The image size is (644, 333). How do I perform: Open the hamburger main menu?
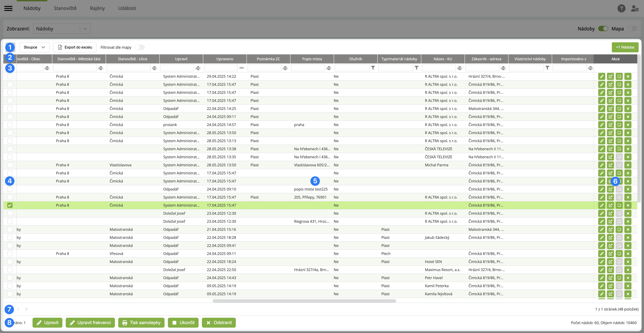coord(8,8)
